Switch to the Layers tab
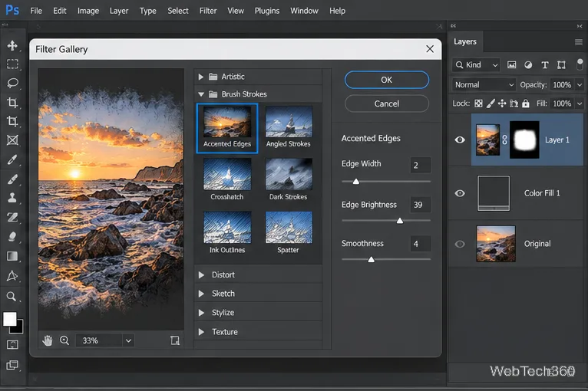Screen dimensions: 588x391 (465, 41)
